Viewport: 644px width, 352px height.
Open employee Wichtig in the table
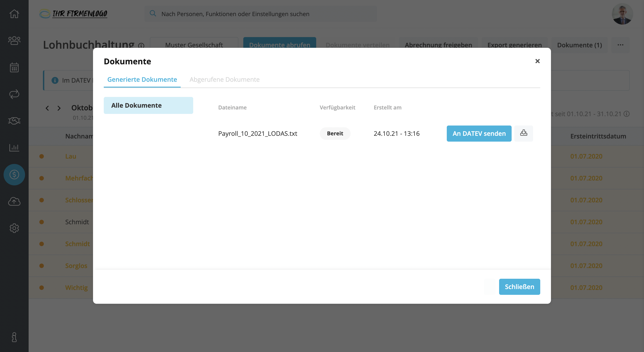pyautogui.click(x=76, y=288)
